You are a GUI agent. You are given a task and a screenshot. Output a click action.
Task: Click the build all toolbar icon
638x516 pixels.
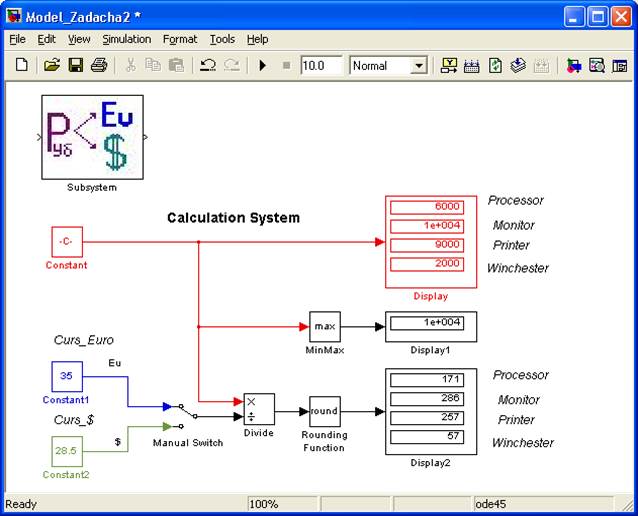coord(472,65)
